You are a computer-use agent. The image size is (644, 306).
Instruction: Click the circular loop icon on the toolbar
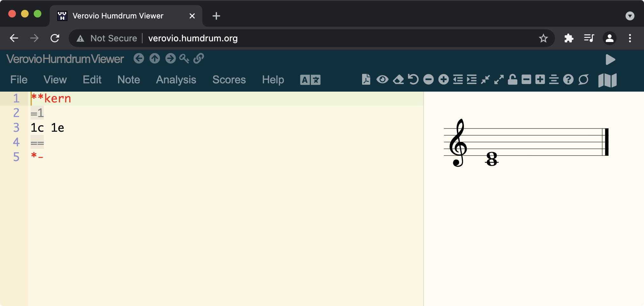(583, 80)
